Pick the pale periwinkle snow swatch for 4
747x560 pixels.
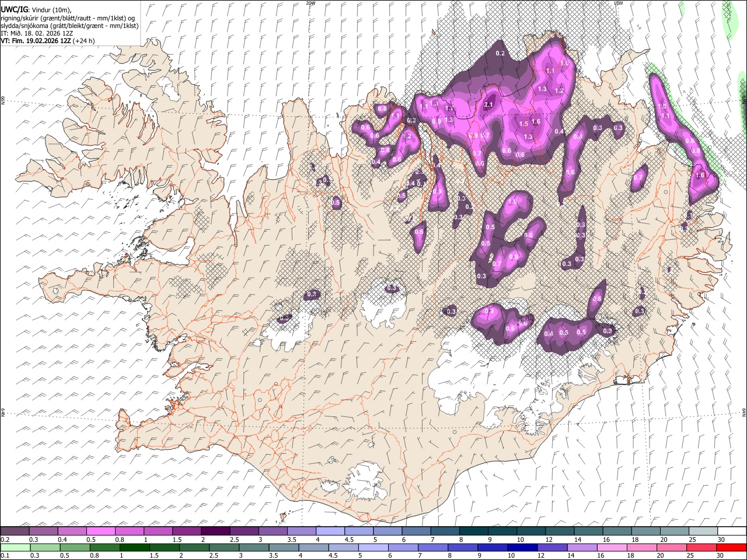[x=330, y=531]
